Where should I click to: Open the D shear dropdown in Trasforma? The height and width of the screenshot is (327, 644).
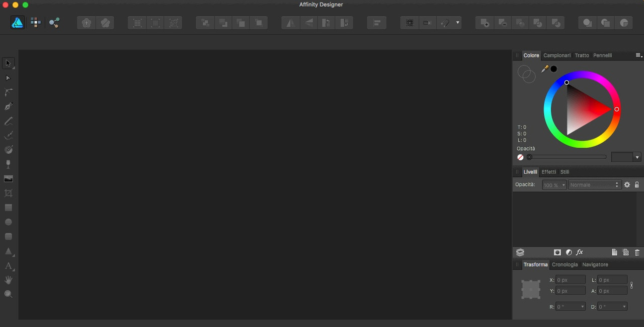(x=624, y=306)
